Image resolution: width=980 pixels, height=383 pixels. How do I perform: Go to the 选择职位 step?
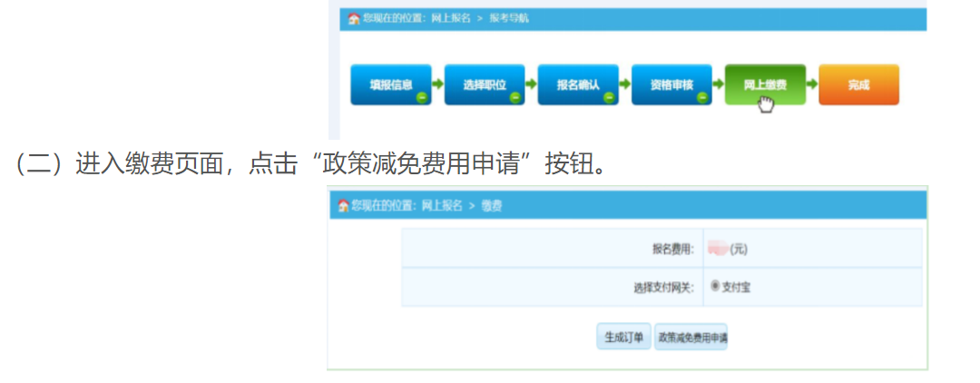click(x=483, y=84)
